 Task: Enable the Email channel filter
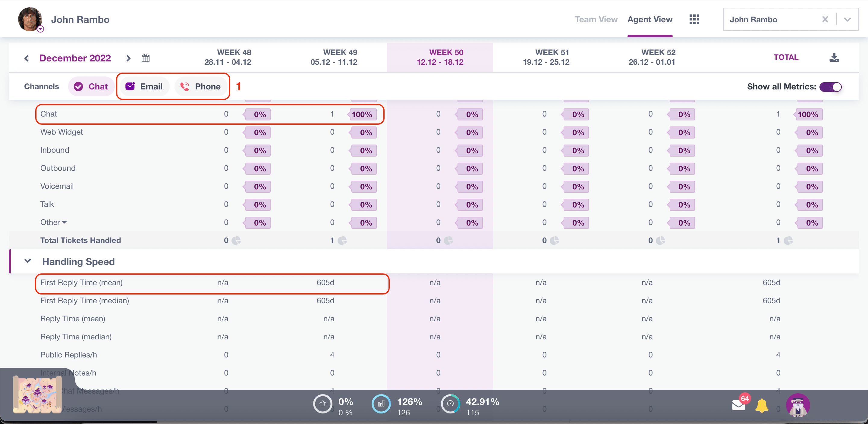(144, 87)
